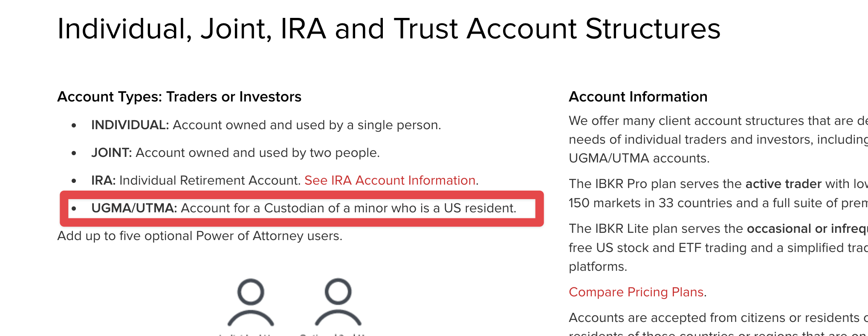Click the Account Information heading
This screenshot has width=868, height=336.
[638, 97]
